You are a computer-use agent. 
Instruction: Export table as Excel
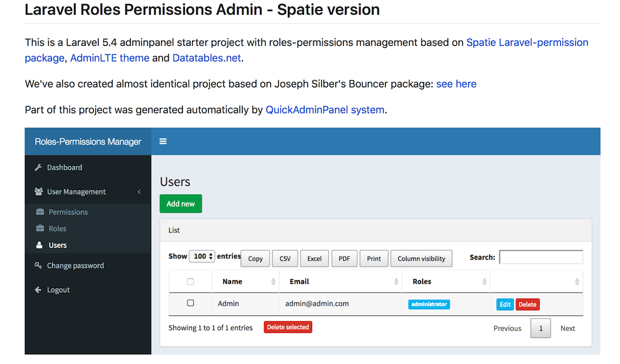tap(315, 258)
